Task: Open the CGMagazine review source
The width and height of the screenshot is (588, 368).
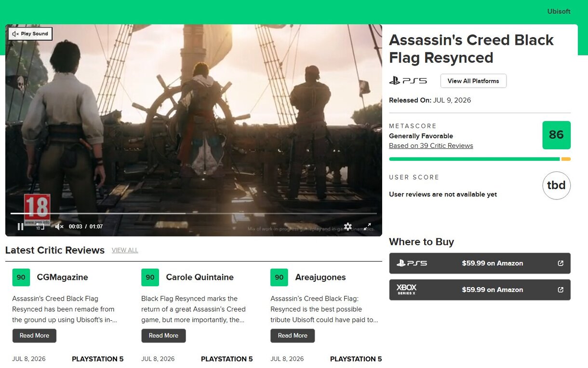Action: (x=62, y=277)
